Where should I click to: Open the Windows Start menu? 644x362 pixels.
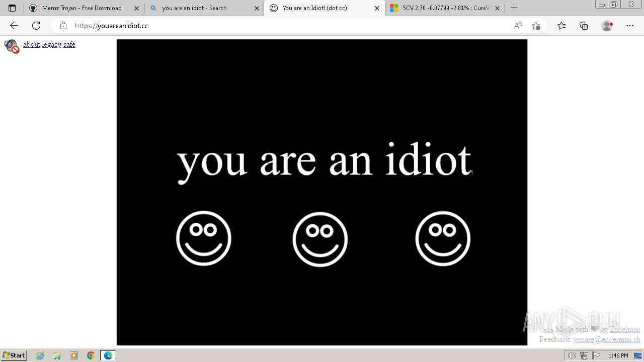point(14,355)
